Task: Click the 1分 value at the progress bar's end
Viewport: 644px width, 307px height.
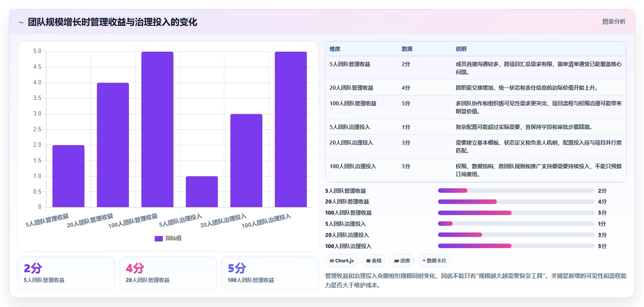Action: (x=602, y=224)
